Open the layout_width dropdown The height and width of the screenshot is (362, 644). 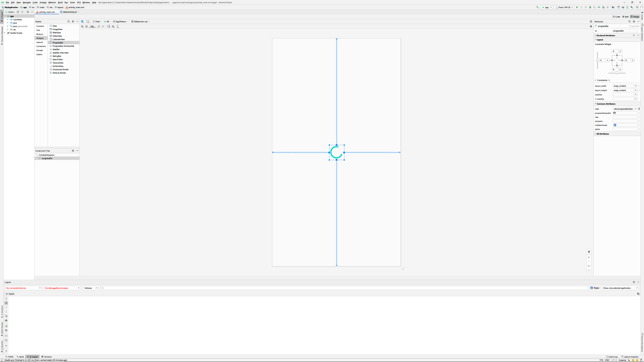point(635,86)
